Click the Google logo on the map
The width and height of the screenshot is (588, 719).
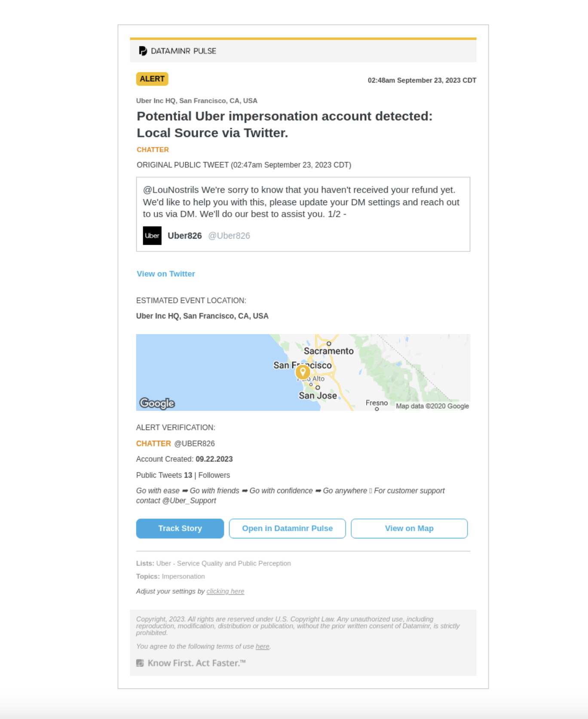coord(157,403)
